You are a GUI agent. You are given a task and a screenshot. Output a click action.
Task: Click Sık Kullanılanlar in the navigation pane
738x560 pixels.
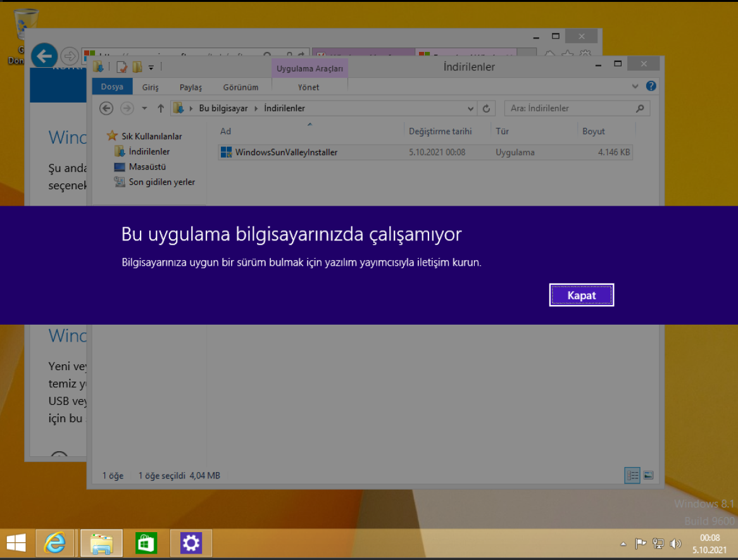coord(151,136)
